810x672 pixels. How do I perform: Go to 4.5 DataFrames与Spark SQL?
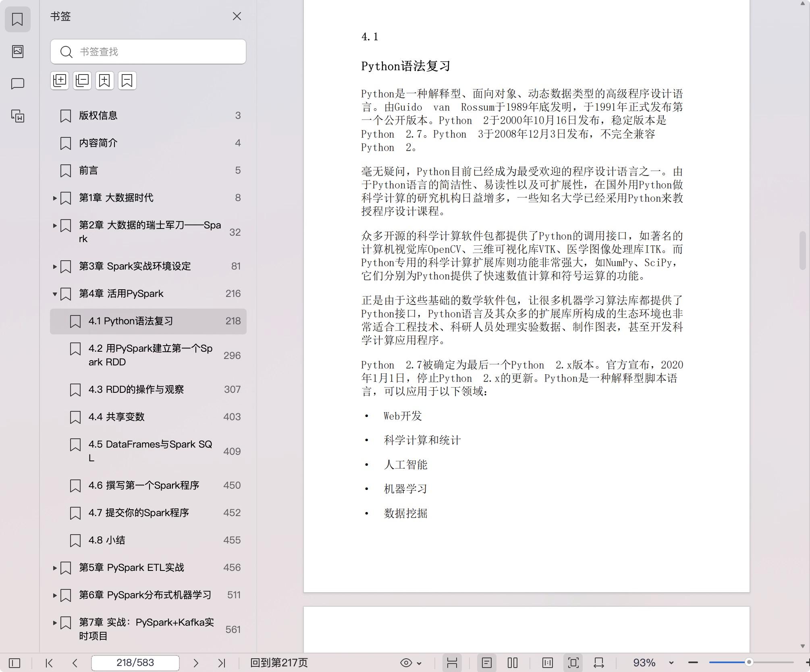148,451
